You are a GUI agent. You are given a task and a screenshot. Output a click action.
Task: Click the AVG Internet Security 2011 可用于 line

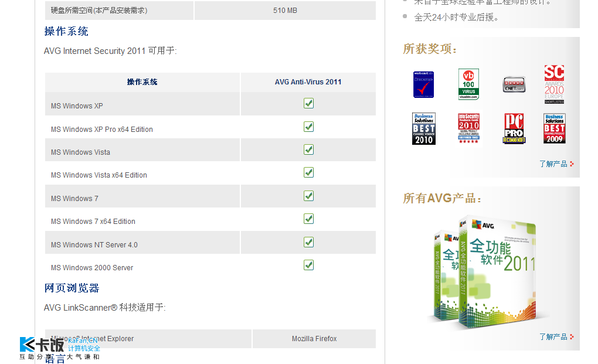click(110, 51)
